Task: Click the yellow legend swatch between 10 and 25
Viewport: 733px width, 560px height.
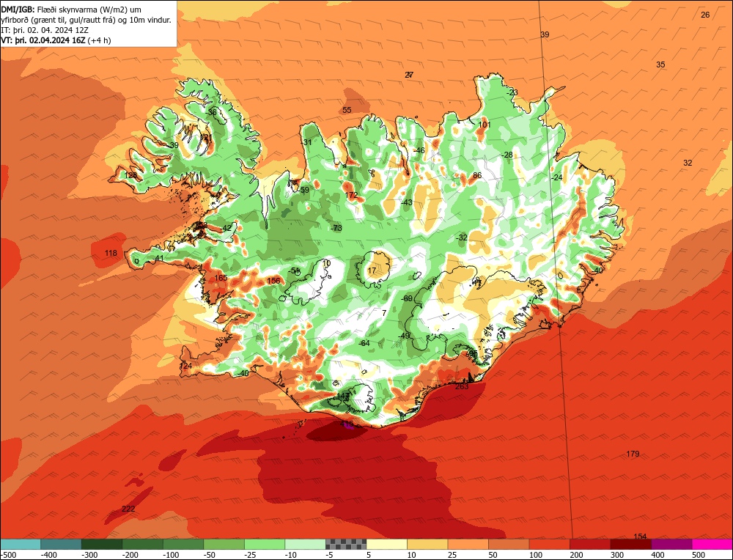Action: coord(427,544)
